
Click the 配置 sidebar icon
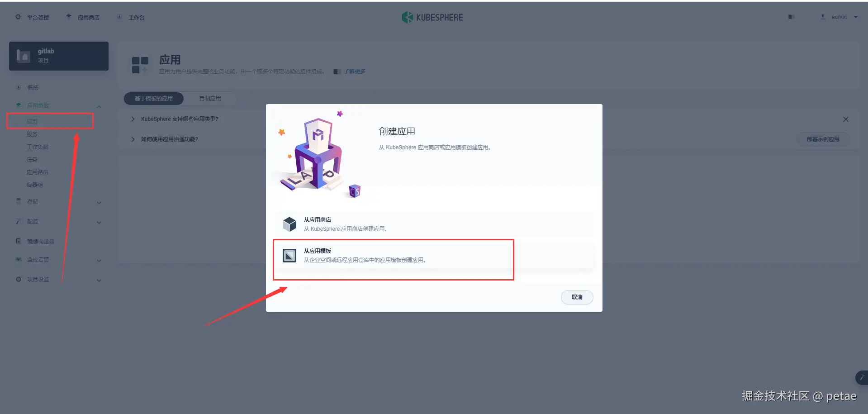click(x=19, y=221)
